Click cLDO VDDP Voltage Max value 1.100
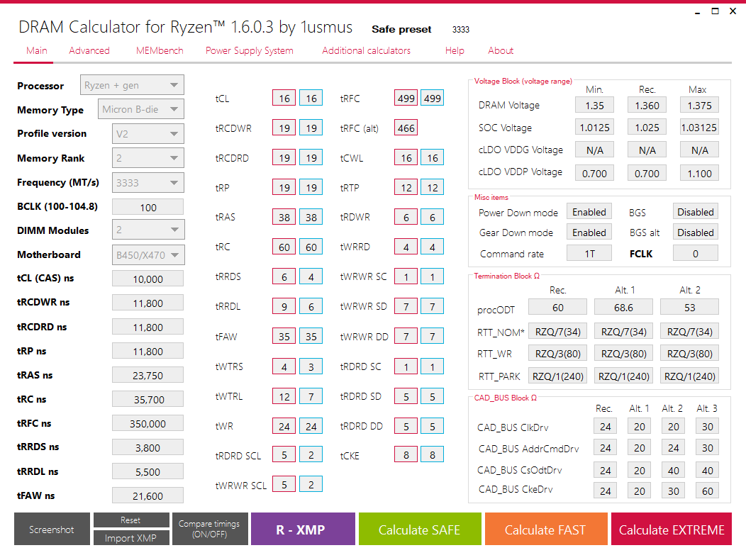The height and width of the screenshot is (560, 746). (x=699, y=173)
